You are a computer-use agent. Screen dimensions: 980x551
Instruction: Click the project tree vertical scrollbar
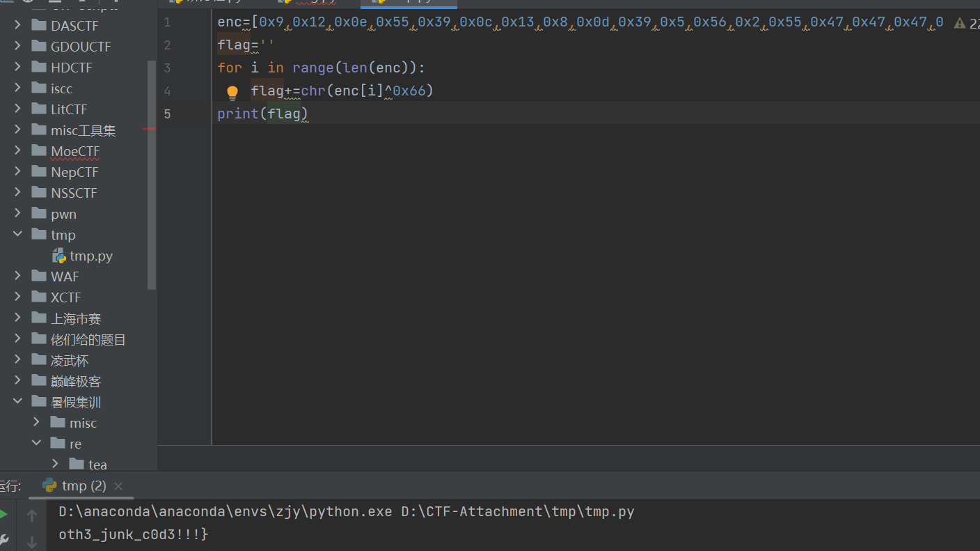pos(152,174)
